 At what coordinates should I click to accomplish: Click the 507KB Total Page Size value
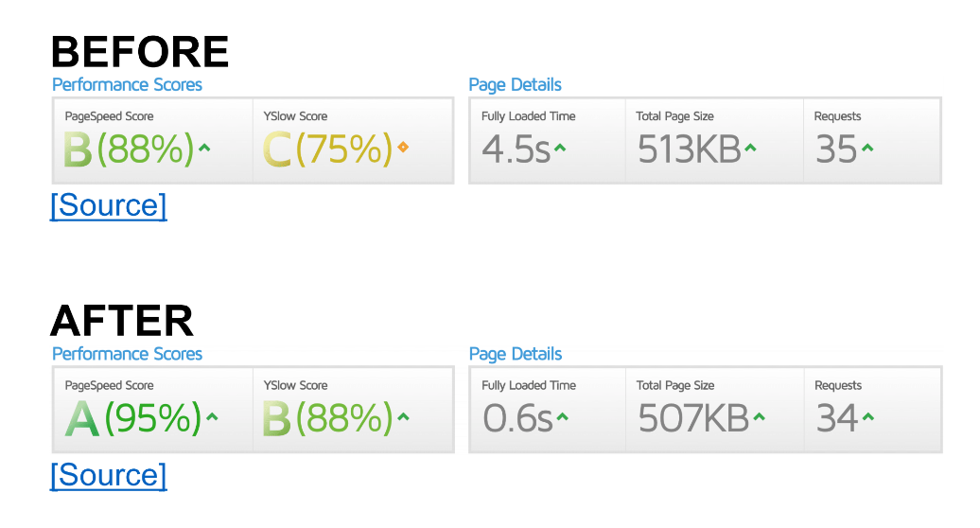coord(693,418)
